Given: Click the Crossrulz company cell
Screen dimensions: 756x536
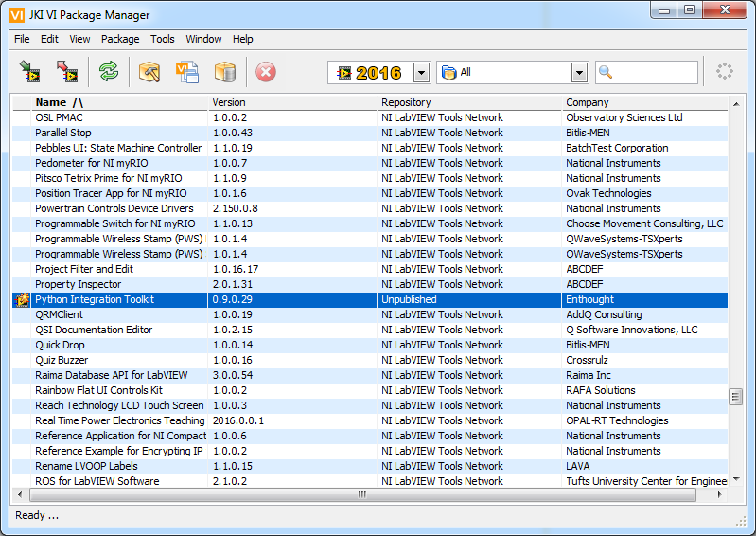Looking at the screenshot, I should [645, 360].
